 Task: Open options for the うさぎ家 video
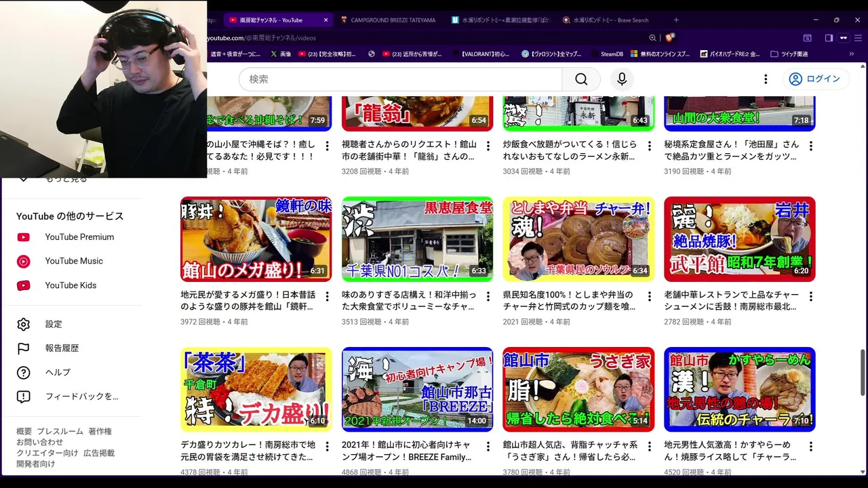(x=650, y=447)
